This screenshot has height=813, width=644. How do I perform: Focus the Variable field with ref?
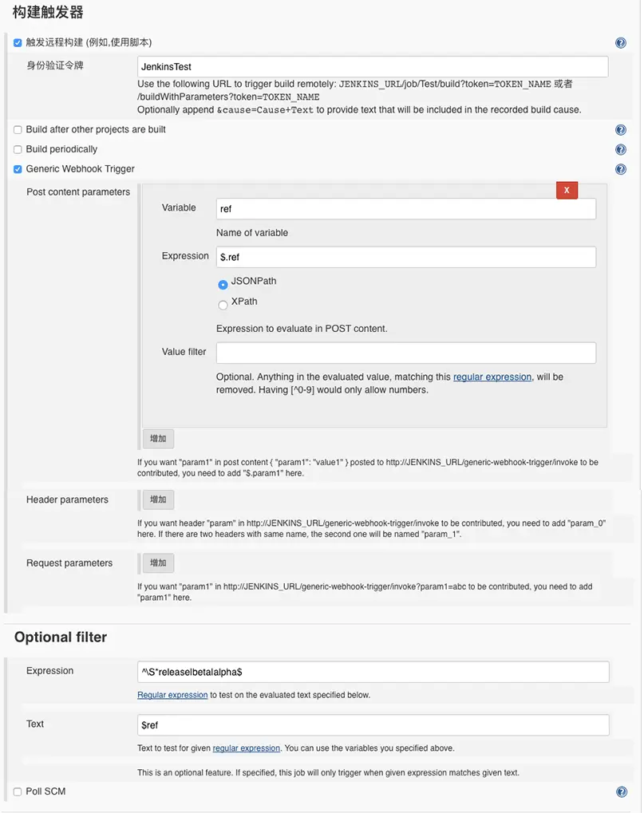coord(406,209)
